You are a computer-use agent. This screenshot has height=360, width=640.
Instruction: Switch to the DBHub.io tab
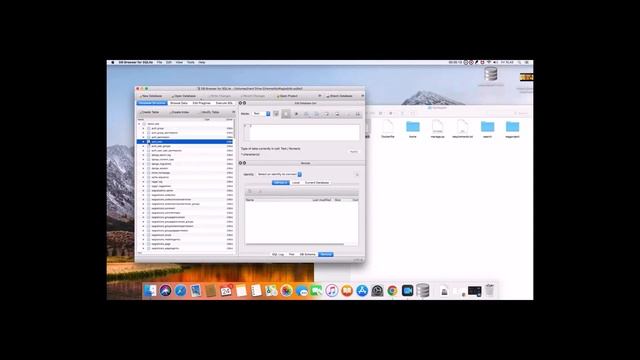(280, 183)
